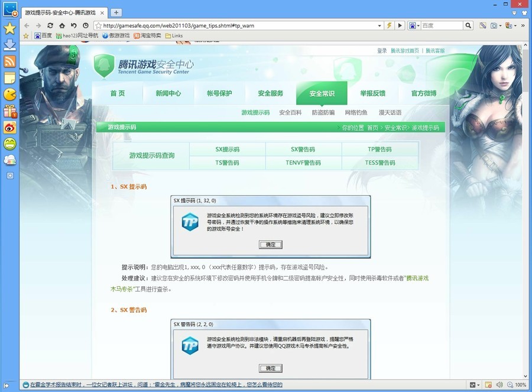Open the Weibo sidebar icon
The width and height of the screenshot is (532, 392).
coord(9,127)
